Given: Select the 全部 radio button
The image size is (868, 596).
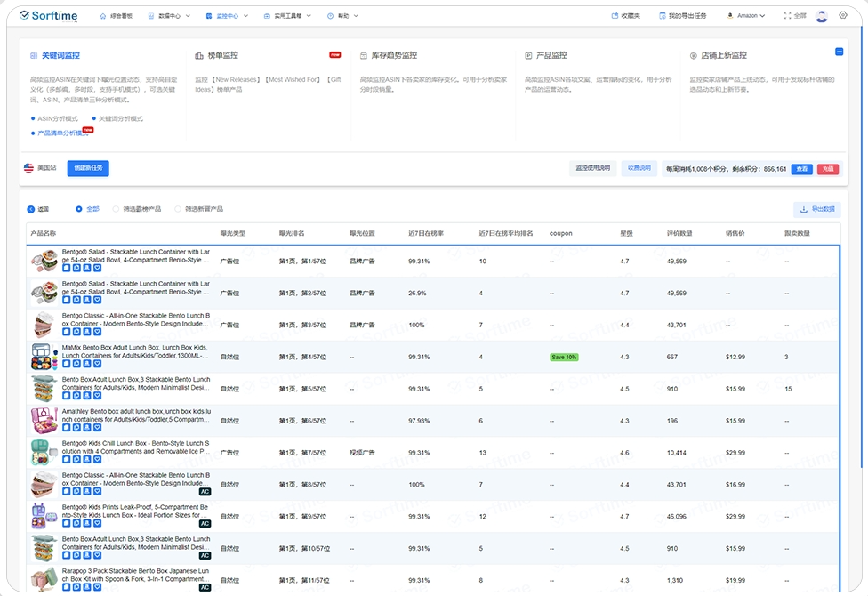Looking at the screenshot, I should [x=79, y=209].
